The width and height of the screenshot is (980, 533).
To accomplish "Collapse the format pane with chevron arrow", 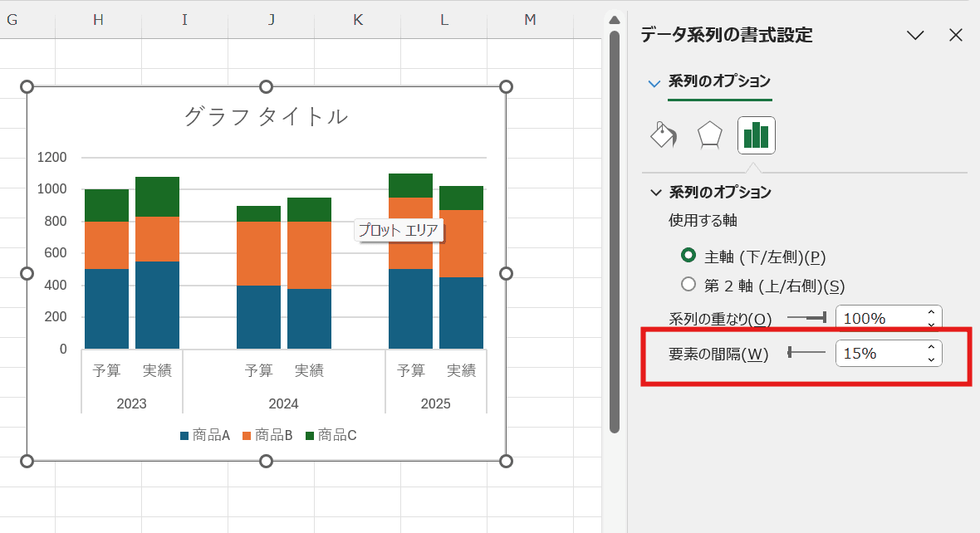I will tap(914, 35).
